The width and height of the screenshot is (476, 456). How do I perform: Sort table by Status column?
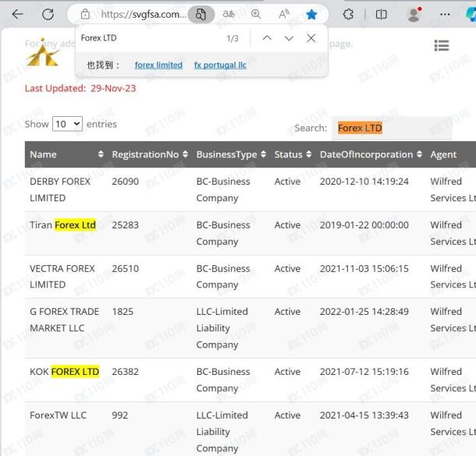click(x=293, y=154)
